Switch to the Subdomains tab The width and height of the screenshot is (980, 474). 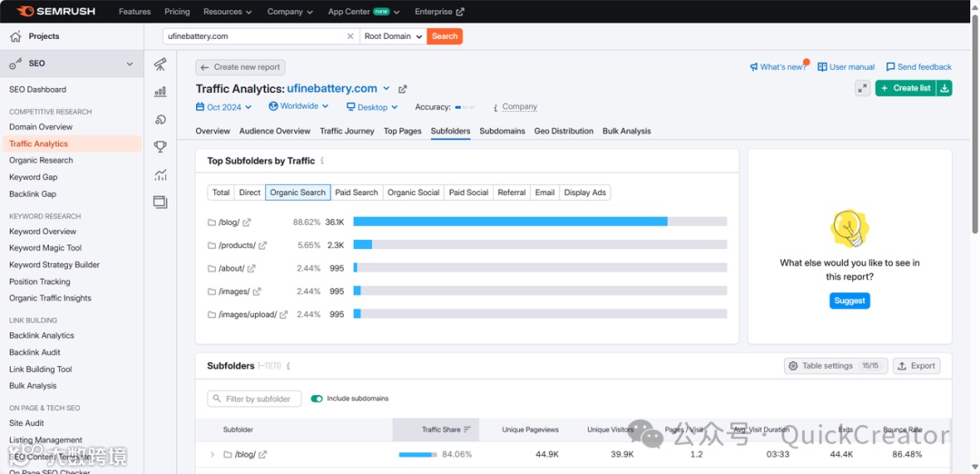point(502,131)
